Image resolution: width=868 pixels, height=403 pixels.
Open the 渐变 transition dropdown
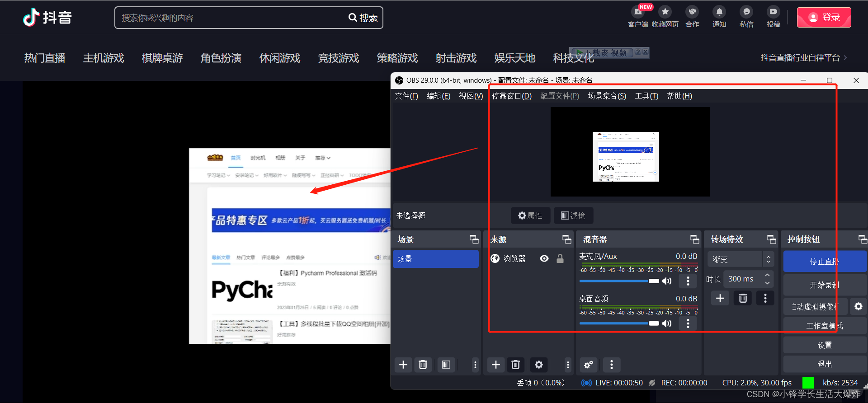741,259
